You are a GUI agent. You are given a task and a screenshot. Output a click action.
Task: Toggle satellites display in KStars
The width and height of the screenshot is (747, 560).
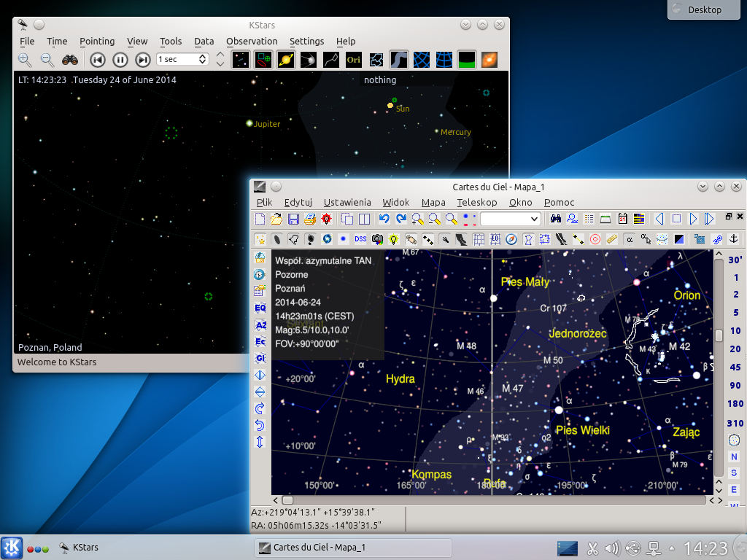[x=309, y=60]
